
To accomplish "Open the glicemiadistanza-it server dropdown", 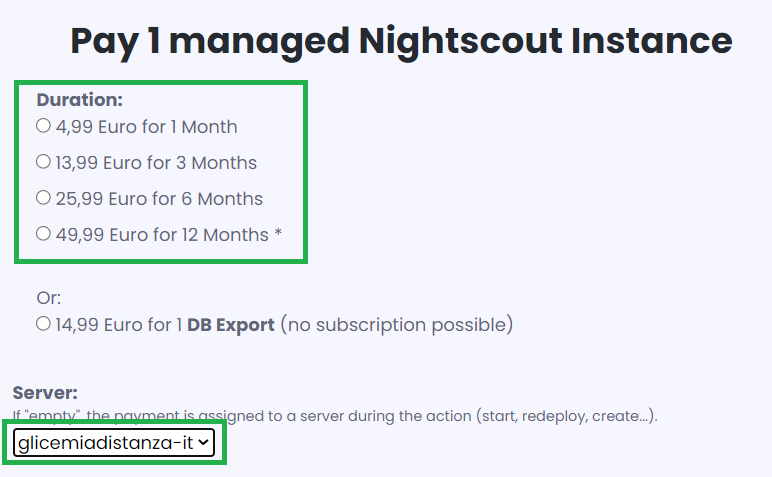I will click(x=114, y=443).
